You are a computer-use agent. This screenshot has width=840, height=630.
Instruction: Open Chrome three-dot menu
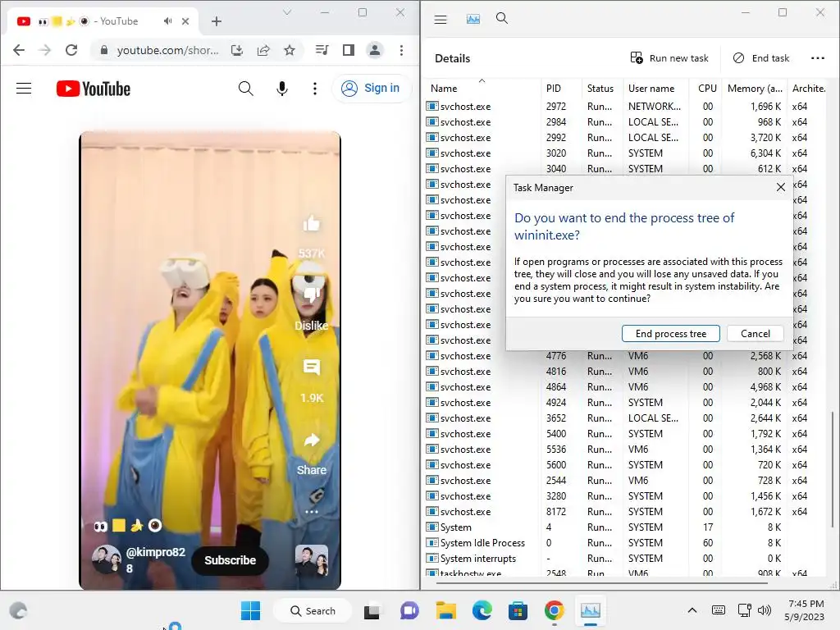point(401,50)
